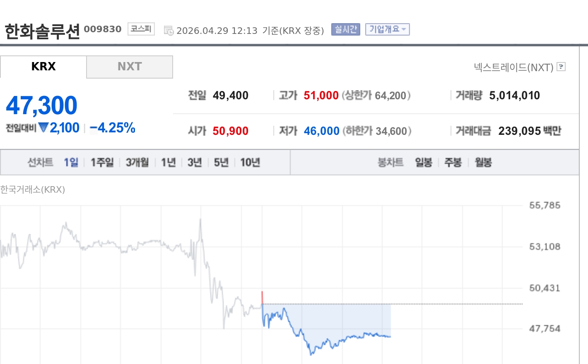Select the 1주일 chart period
The width and height of the screenshot is (588, 364).
[x=102, y=162]
